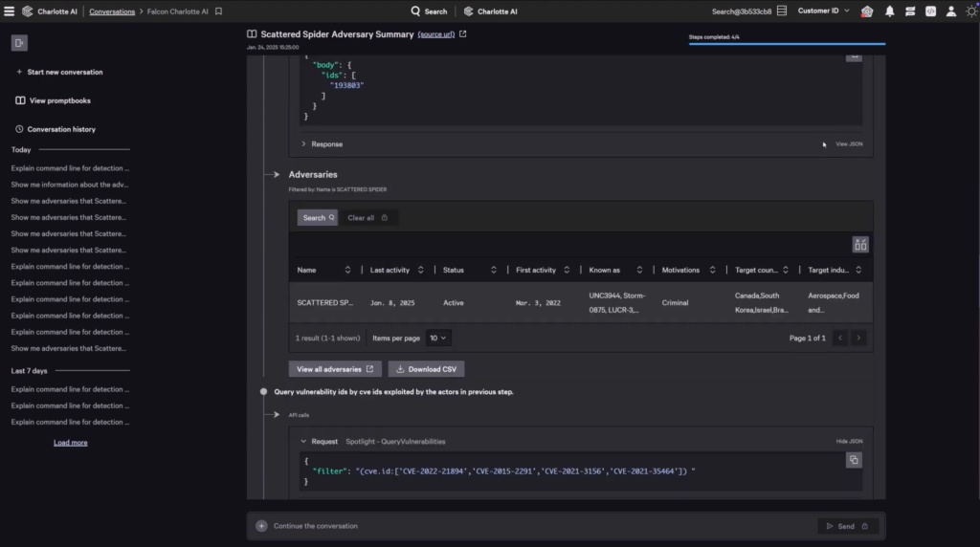Click the promptbook icon beside Scattered Spider title

pyautogui.click(x=252, y=33)
